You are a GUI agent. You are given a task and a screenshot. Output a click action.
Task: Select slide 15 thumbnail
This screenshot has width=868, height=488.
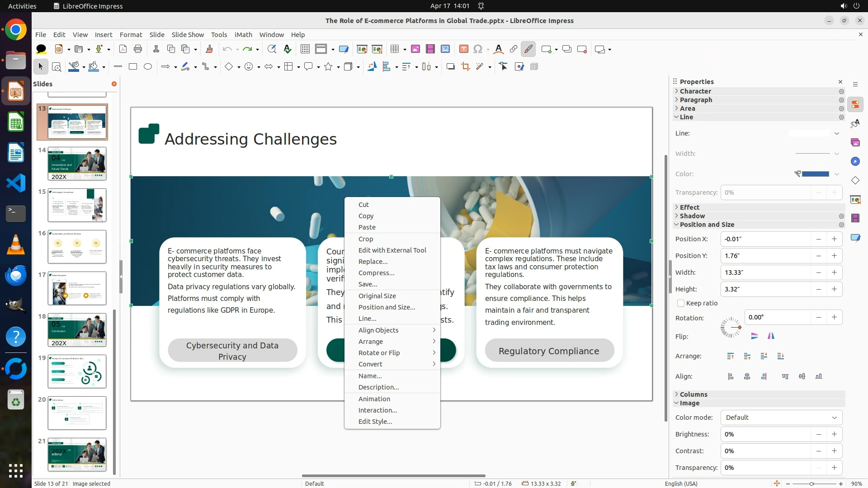tap(77, 205)
